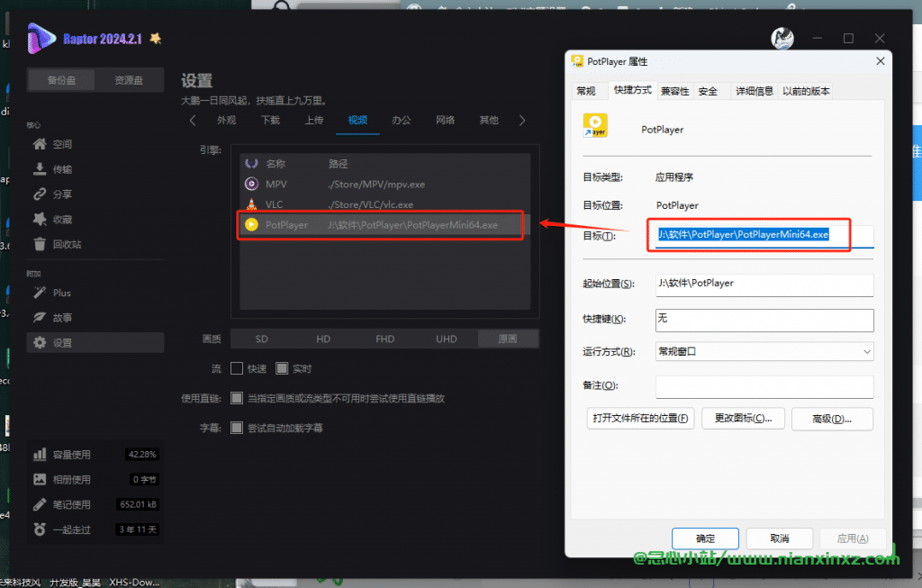Toggle the 尝试自动加载字幕 checkbox

click(237, 428)
